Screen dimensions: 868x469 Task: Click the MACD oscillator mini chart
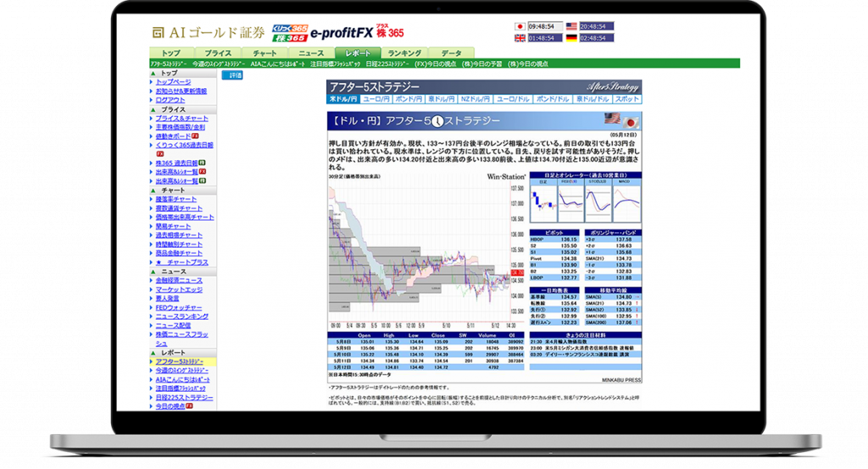click(626, 203)
